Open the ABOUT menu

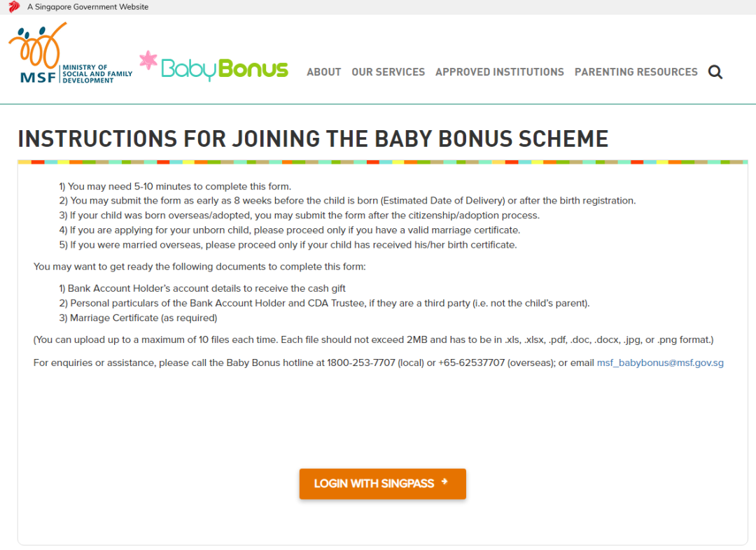point(323,72)
